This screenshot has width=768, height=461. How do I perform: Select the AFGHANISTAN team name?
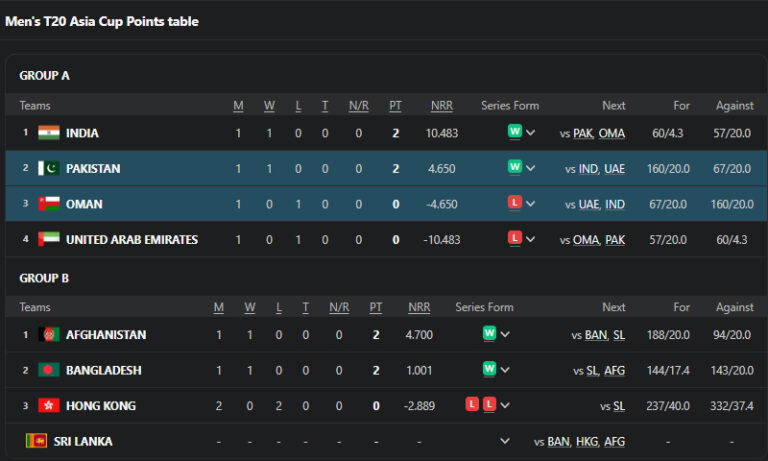coord(106,335)
